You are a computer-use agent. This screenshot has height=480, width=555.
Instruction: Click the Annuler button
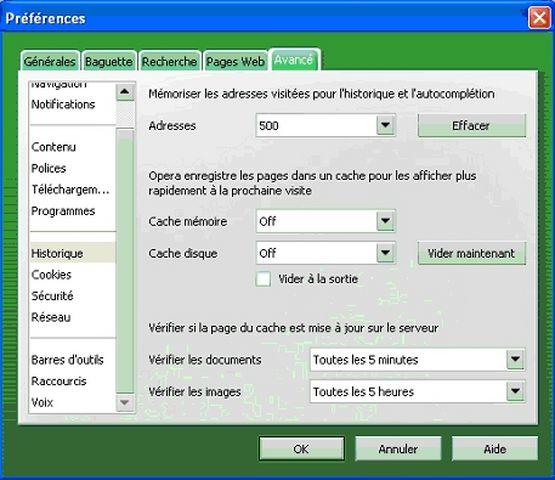(x=398, y=449)
